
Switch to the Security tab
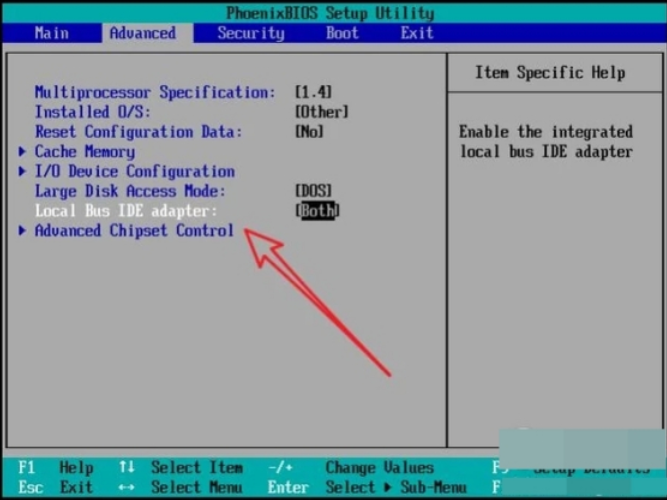click(251, 33)
